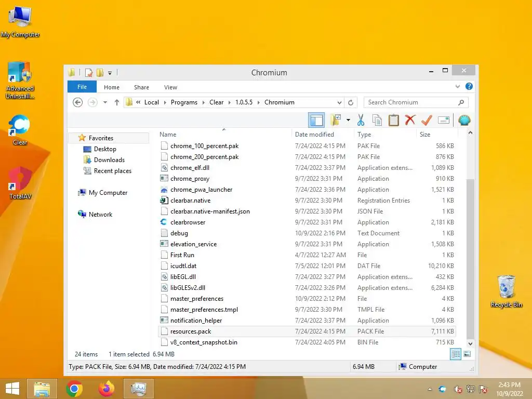Select resources.pack file row
Viewport: 532px width, 399px height.
click(307, 331)
